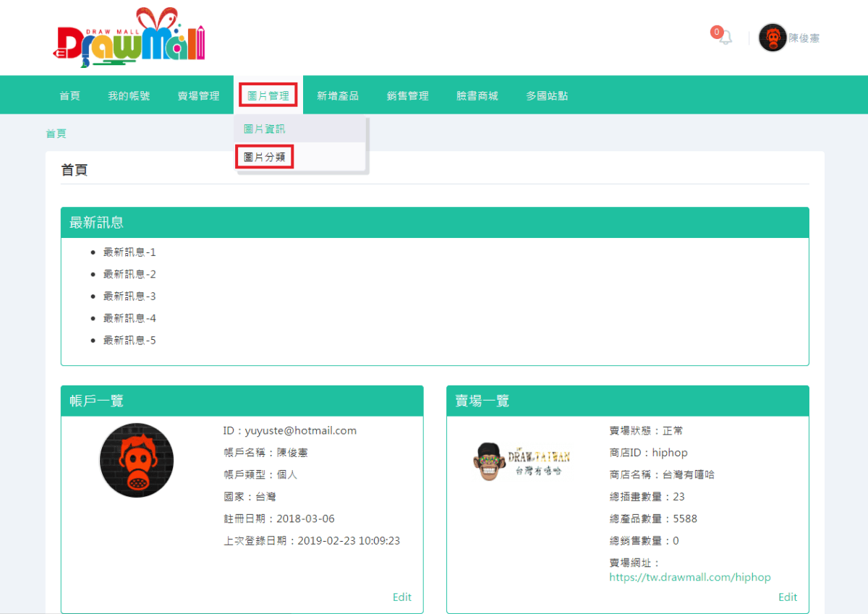Click the 首頁 breadcrumb link
Image resolution: width=868 pixels, height=614 pixels.
(56, 133)
